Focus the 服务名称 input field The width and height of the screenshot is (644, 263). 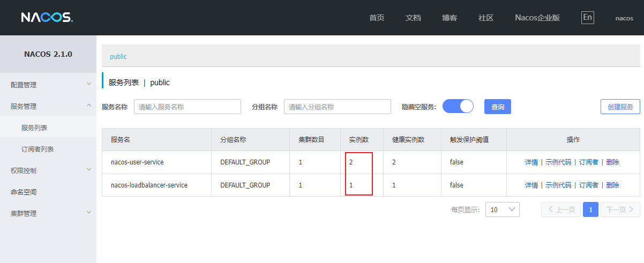coord(188,107)
